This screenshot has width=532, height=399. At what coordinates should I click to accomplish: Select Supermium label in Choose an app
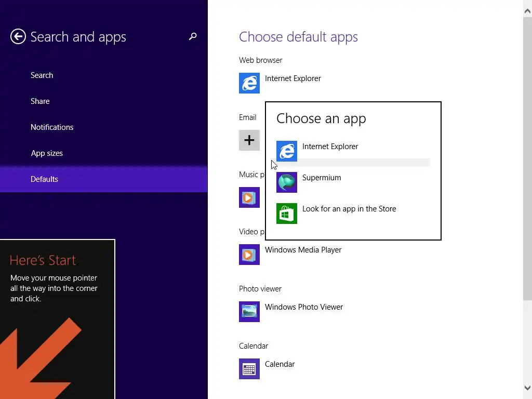(322, 178)
